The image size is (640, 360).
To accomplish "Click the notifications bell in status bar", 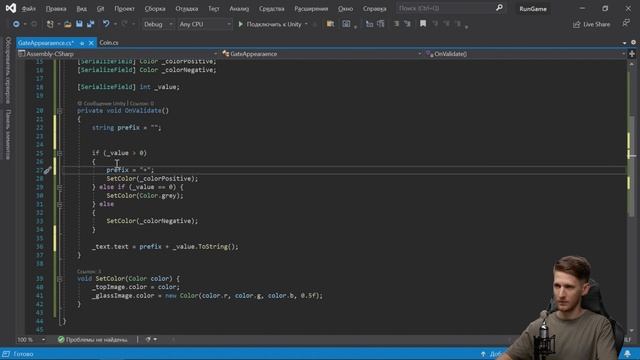I will click(x=627, y=354).
